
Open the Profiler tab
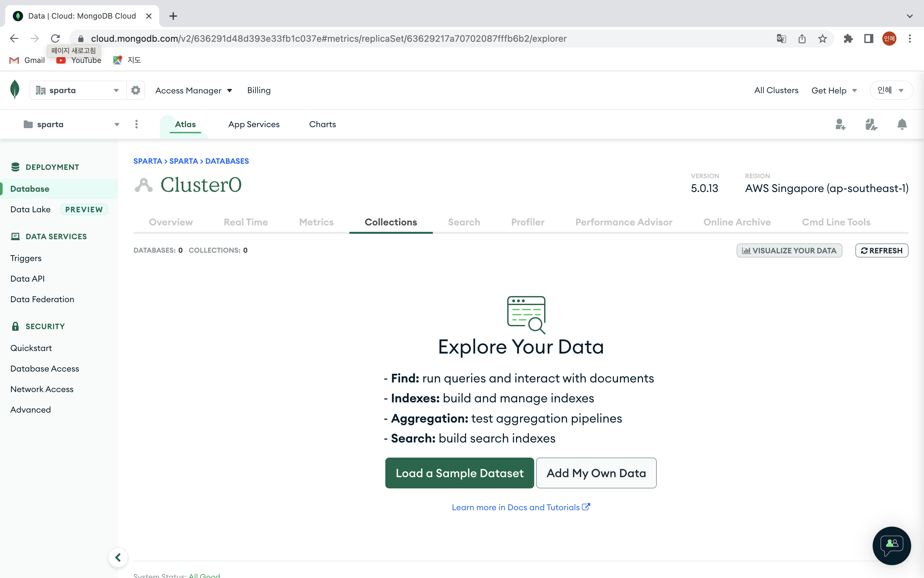[x=528, y=222]
